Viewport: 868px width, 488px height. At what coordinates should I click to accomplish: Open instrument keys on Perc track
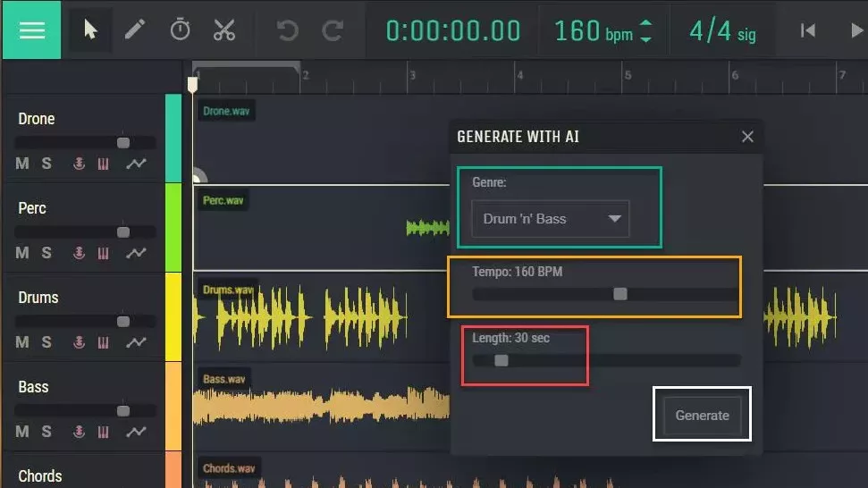(x=104, y=254)
